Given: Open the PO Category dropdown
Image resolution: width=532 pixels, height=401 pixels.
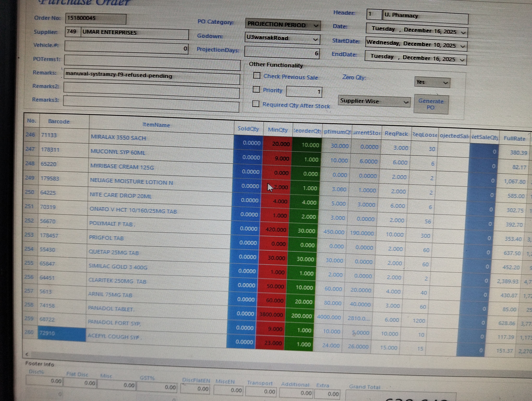Looking at the screenshot, I should (x=316, y=25).
